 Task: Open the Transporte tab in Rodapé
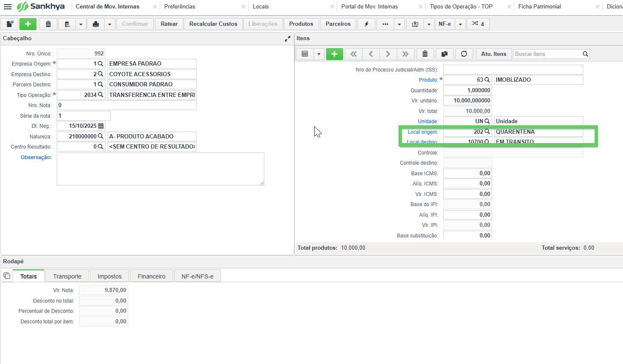click(x=67, y=276)
